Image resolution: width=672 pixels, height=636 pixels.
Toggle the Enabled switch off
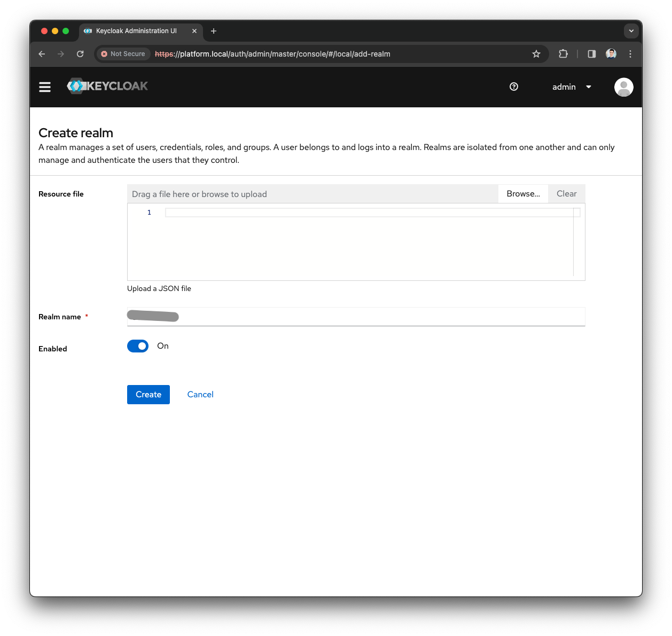click(137, 346)
